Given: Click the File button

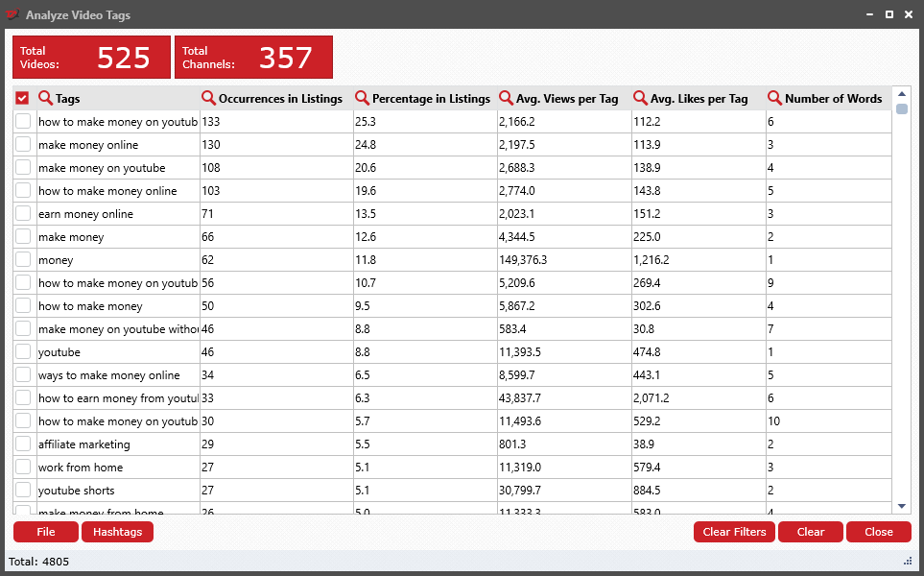Looking at the screenshot, I should click(44, 532).
